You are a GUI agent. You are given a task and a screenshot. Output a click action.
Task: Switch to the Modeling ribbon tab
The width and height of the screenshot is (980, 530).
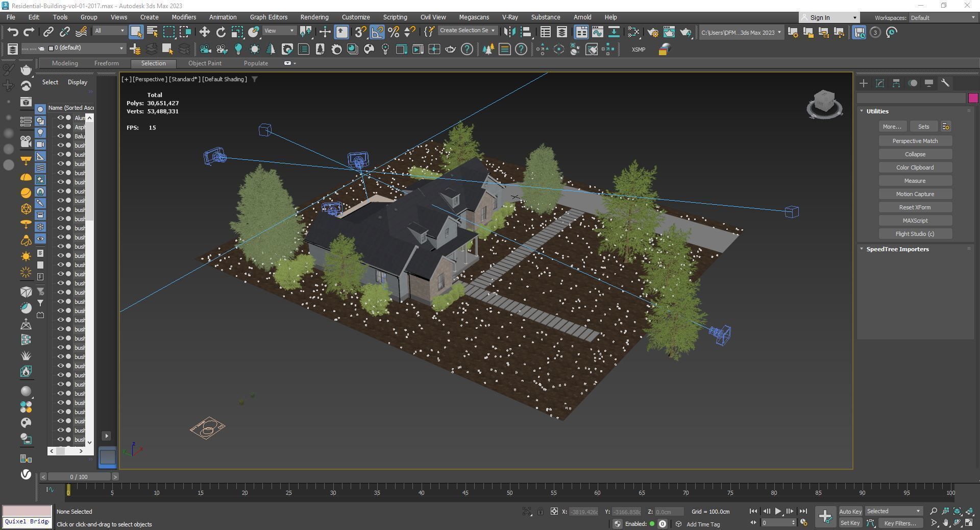[x=65, y=63]
